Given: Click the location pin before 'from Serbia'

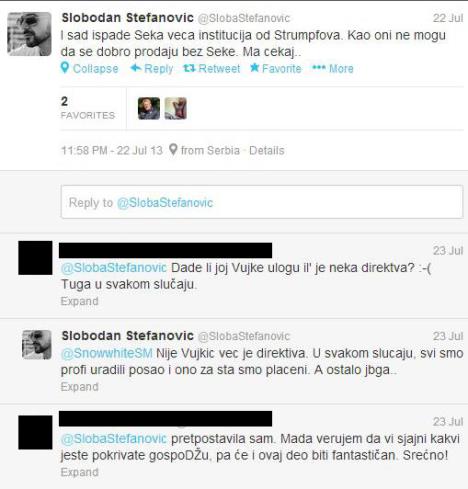Looking at the screenshot, I should 173,150.
